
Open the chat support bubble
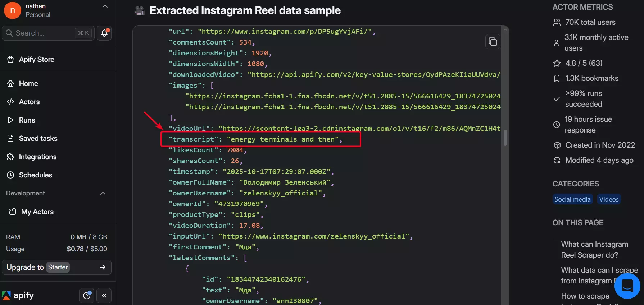[627, 286]
